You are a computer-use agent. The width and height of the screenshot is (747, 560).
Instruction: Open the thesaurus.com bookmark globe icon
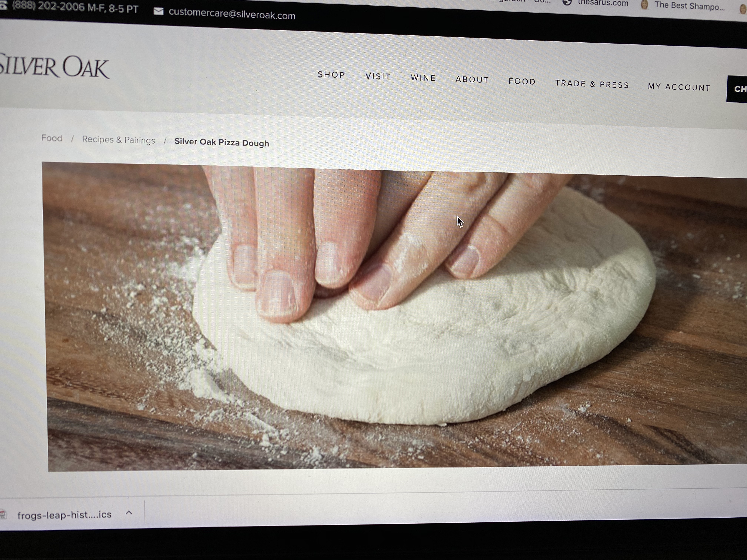pyautogui.click(x=567, y=2)
